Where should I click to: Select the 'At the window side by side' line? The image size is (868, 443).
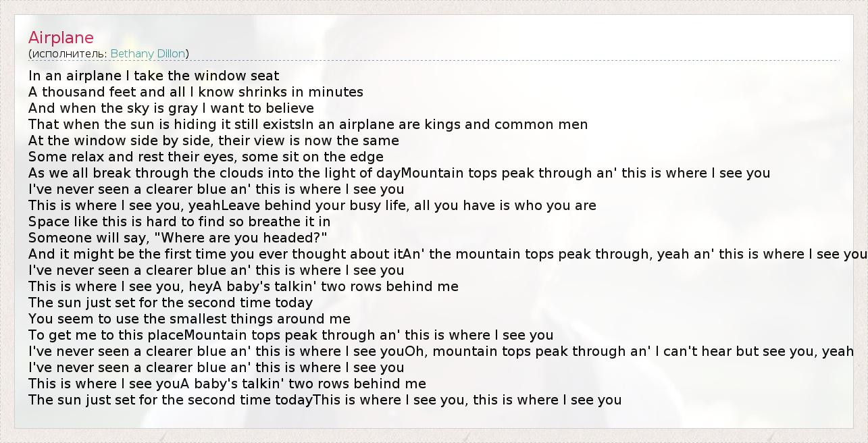213,140
